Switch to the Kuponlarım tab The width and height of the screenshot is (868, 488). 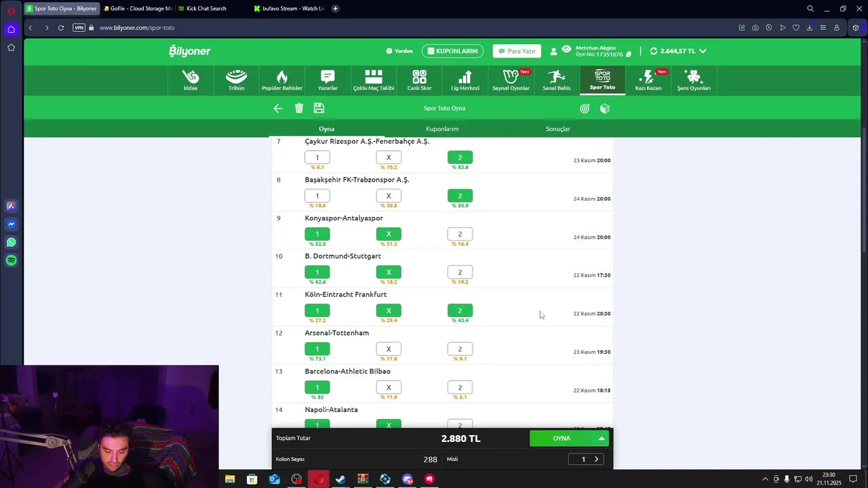442,129
